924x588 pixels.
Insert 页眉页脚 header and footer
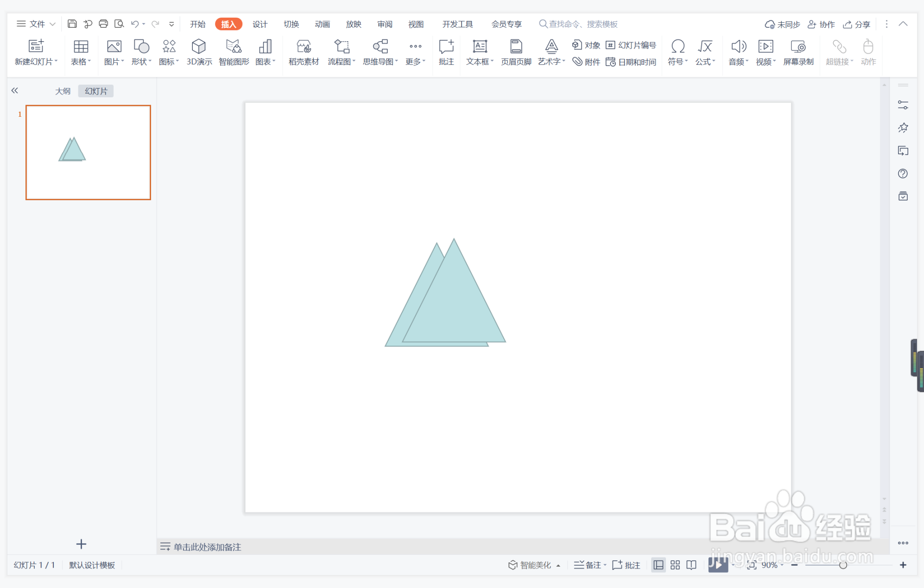click(516, 52)
